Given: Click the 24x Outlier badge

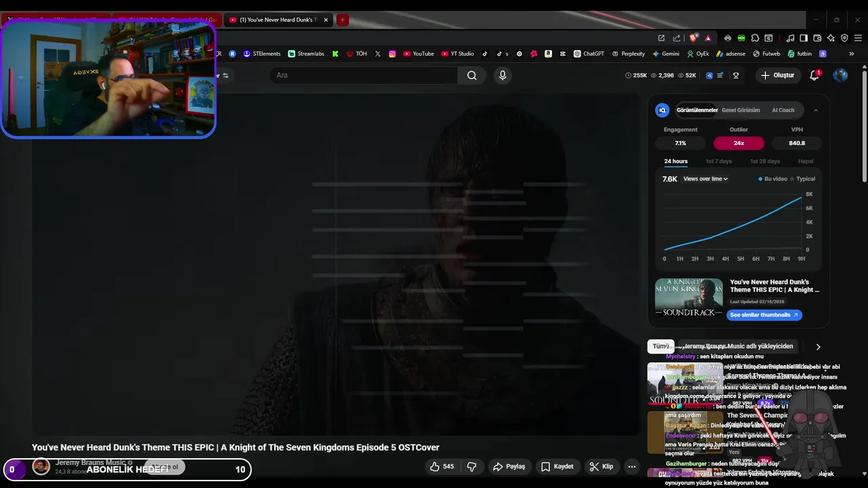Looking at the screenshot, I should [738, 143].
